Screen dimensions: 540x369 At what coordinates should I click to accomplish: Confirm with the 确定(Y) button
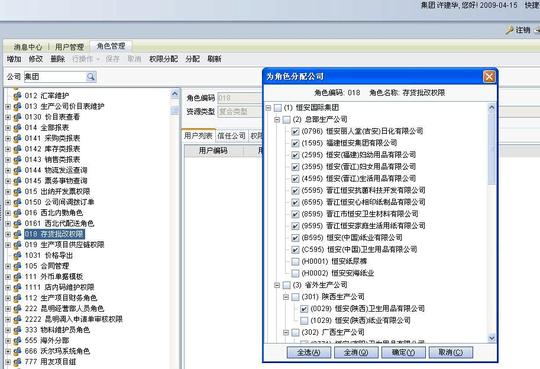(403, 352)
